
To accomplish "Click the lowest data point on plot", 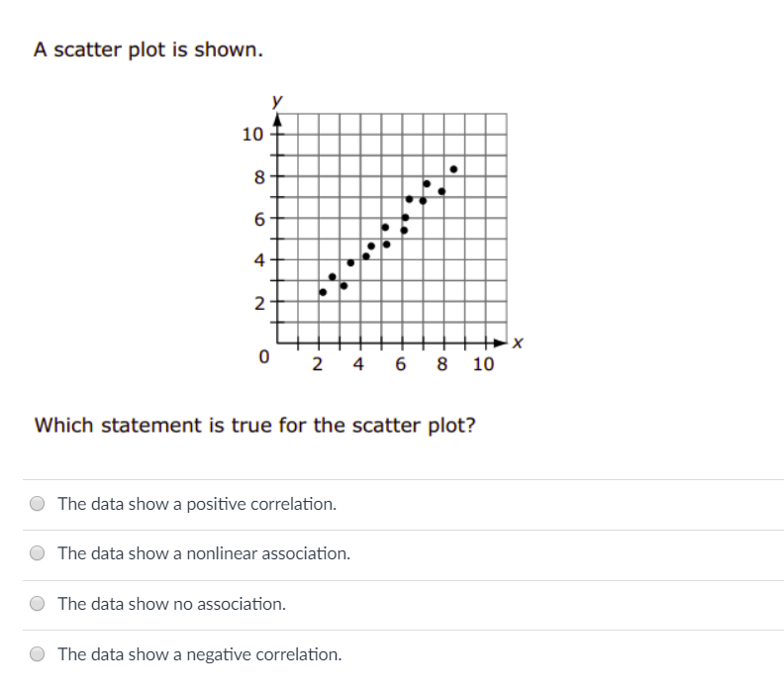I will 323,292.
